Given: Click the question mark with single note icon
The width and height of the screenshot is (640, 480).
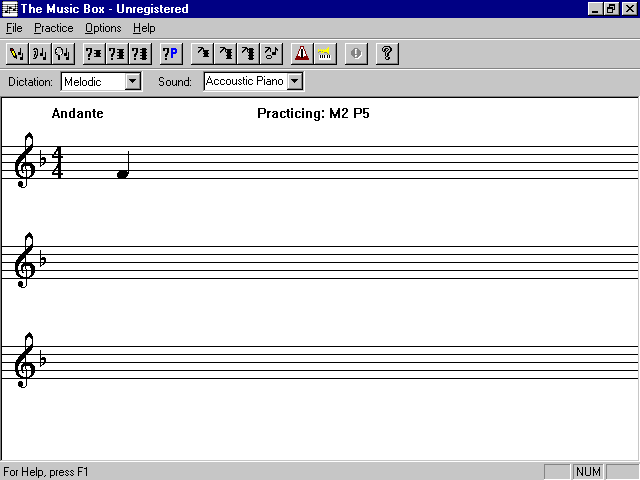Looking at the screenshot, I should pos(93,53).
